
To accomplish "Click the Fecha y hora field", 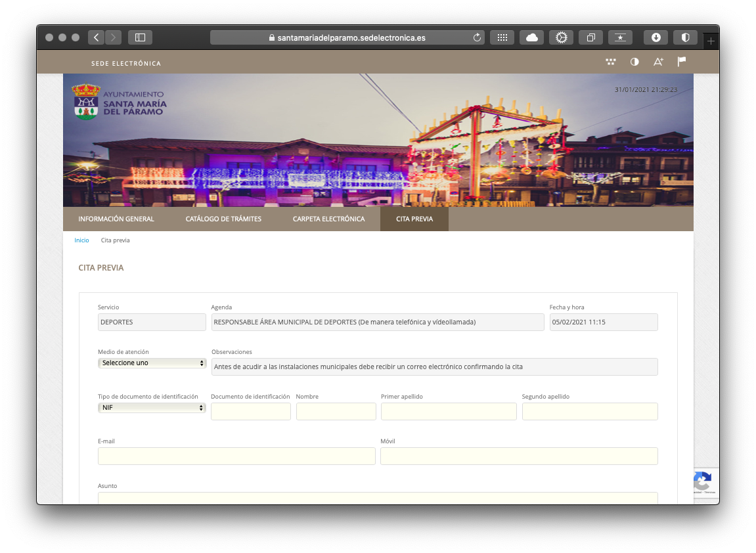I will pos(604,322).
